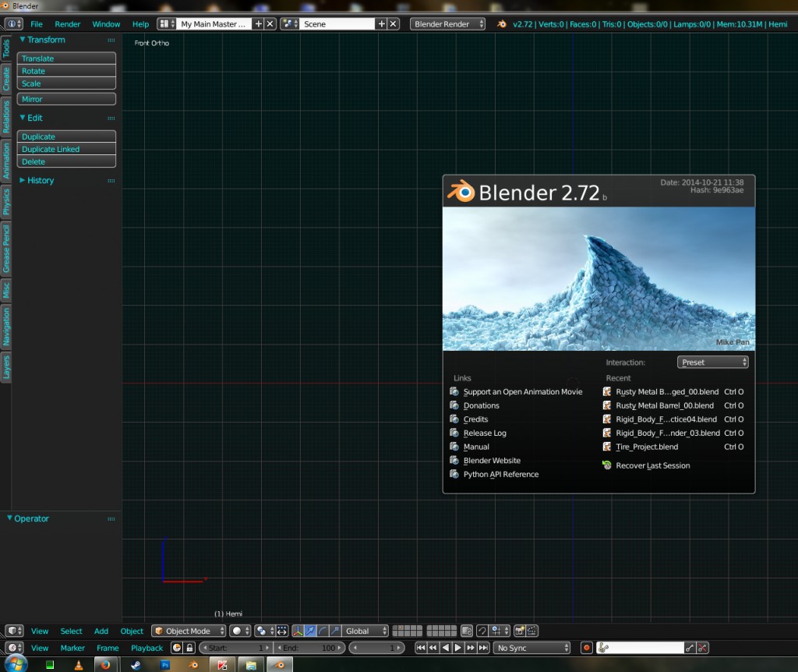Enable automatic keyframe recording
Screen dimensions: 798x672
coord(586,648)
